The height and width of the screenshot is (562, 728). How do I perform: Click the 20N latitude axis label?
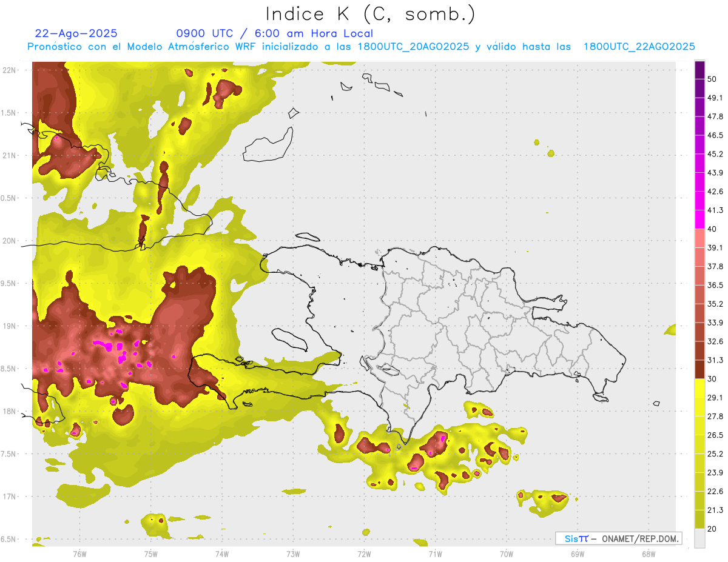point(10,241)
